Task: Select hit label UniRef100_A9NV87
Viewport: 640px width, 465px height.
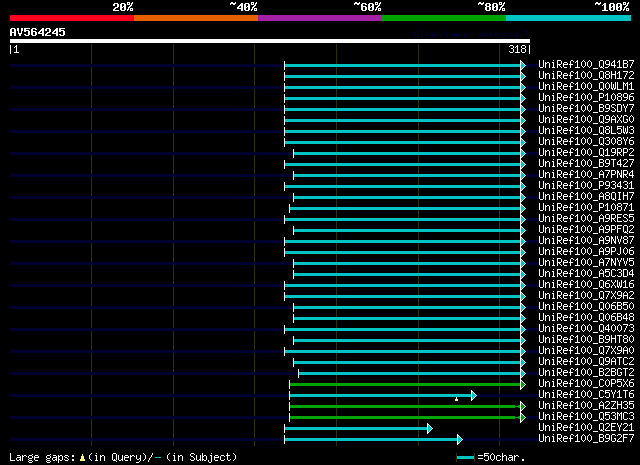Action: pos(586,240)
